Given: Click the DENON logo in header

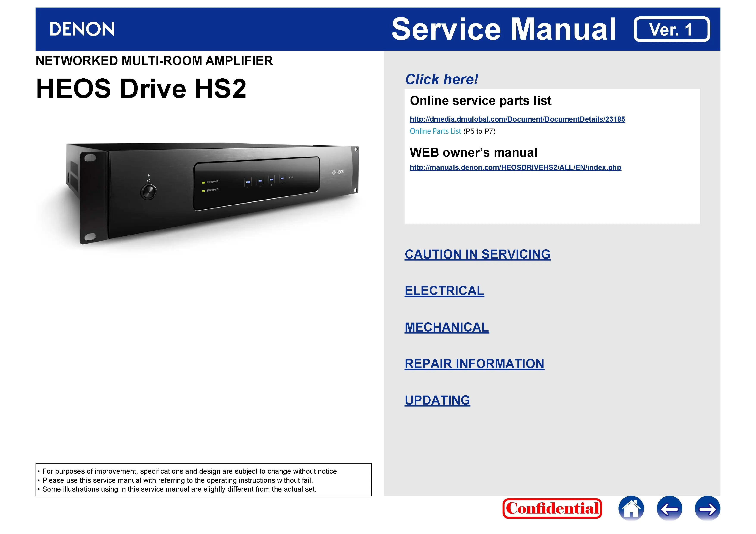Looking at the screenshot, I should coord(82,29).
